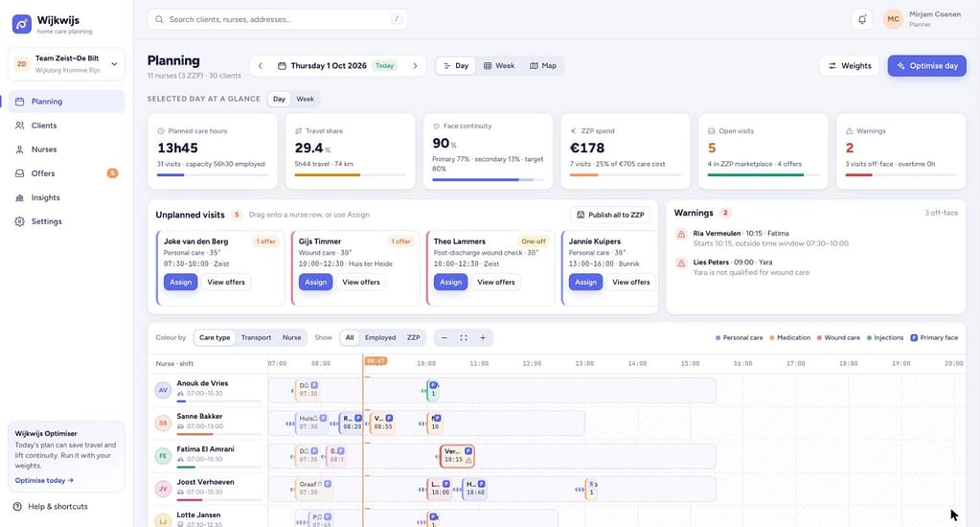
Task: Select Fatima's 10:15 visit block
Action: tap(457, 456)
